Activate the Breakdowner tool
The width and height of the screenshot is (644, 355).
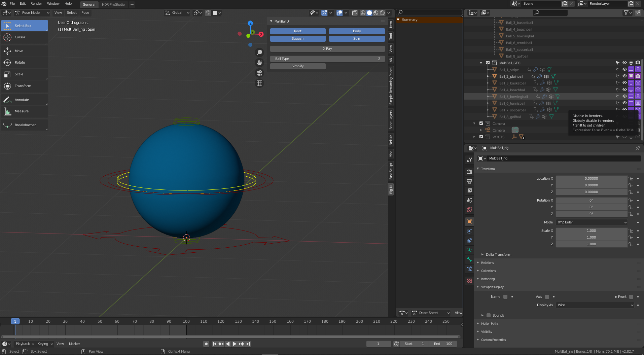click(25, 125)
